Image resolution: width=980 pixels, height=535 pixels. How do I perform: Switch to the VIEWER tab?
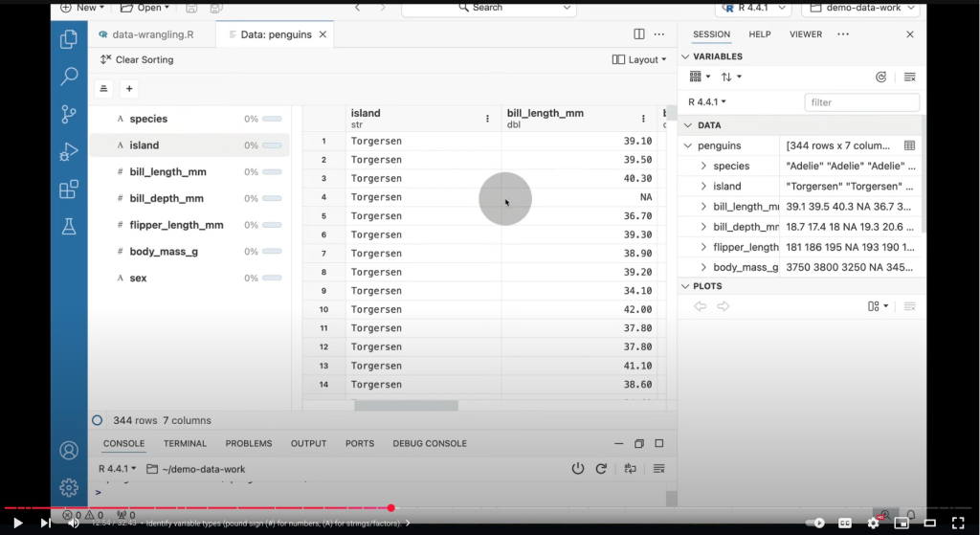[806, 34]
